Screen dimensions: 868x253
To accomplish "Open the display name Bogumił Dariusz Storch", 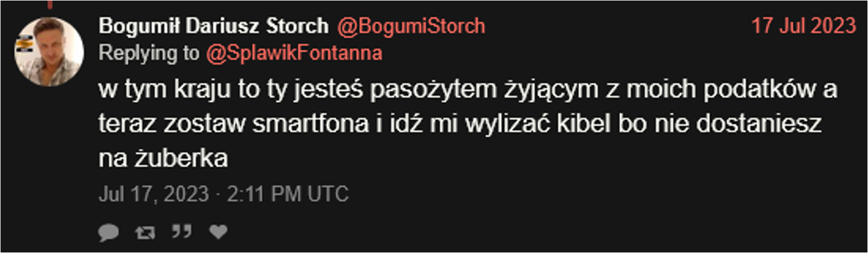I will click(214, 26).
